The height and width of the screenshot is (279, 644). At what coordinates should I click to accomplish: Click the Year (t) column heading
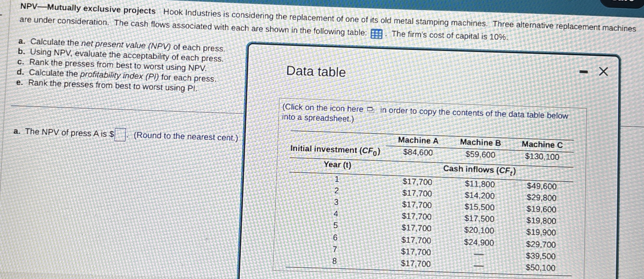[337, 164]
